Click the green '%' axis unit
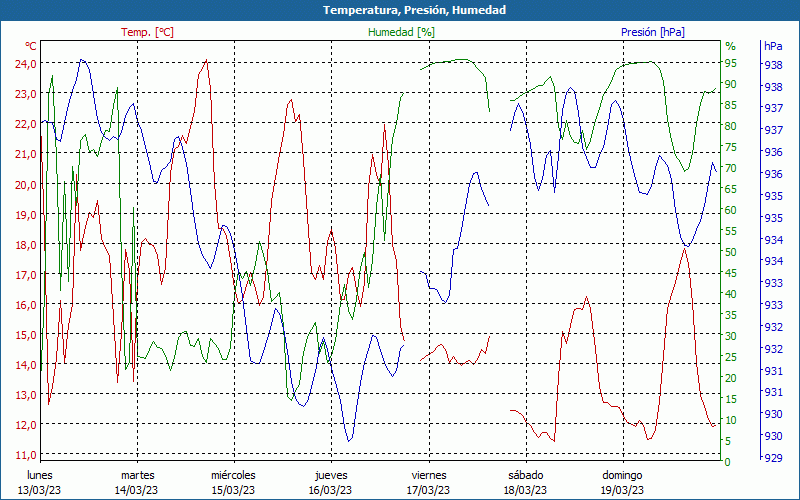This screenshot has width=800, height=500. (731, 46)
